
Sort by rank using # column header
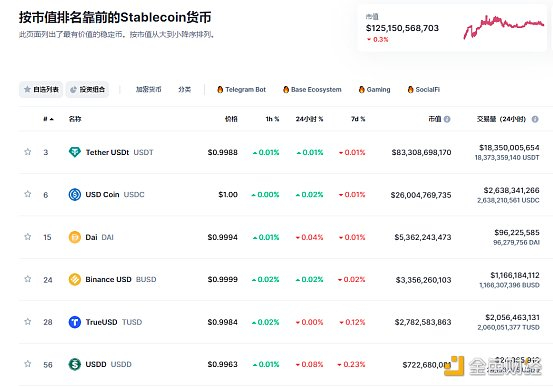48,119
